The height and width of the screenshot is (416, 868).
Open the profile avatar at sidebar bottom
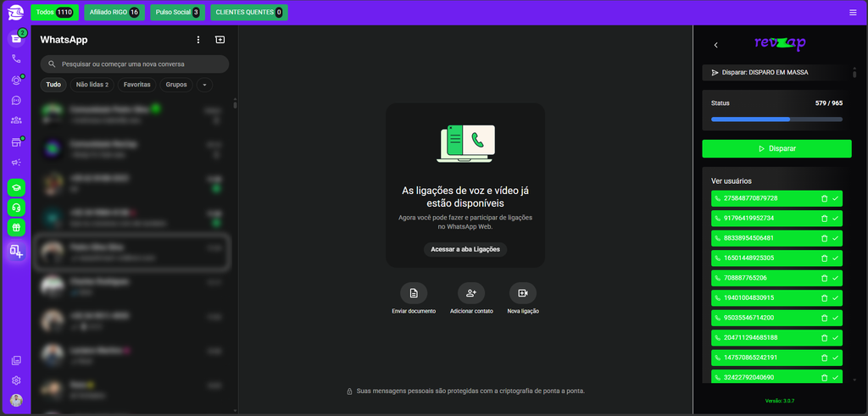pyautogui.click(x=16, y=401)
